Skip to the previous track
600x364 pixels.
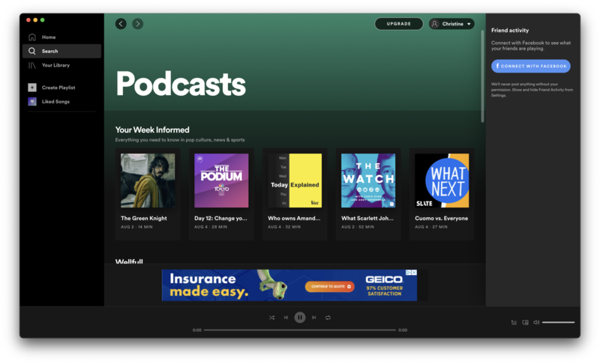(x=286, y=318)
